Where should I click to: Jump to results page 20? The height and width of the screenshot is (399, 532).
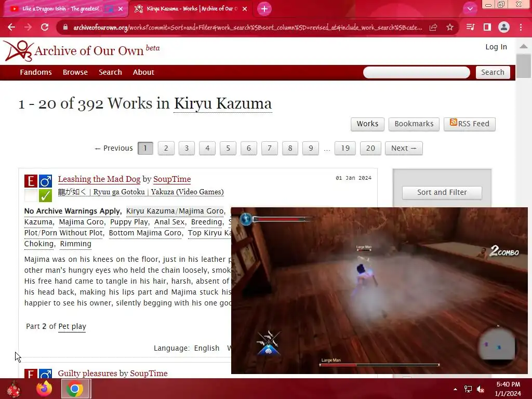[370, 148]
